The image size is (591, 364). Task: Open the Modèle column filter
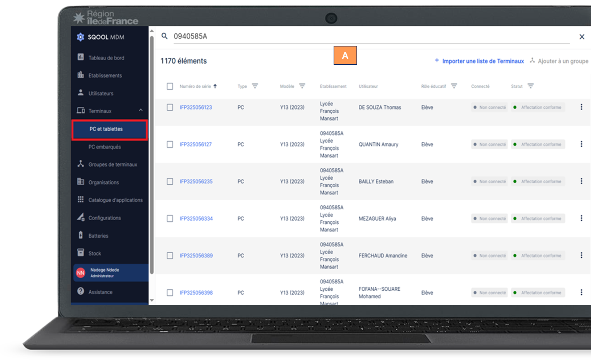(x=302, y=86)
